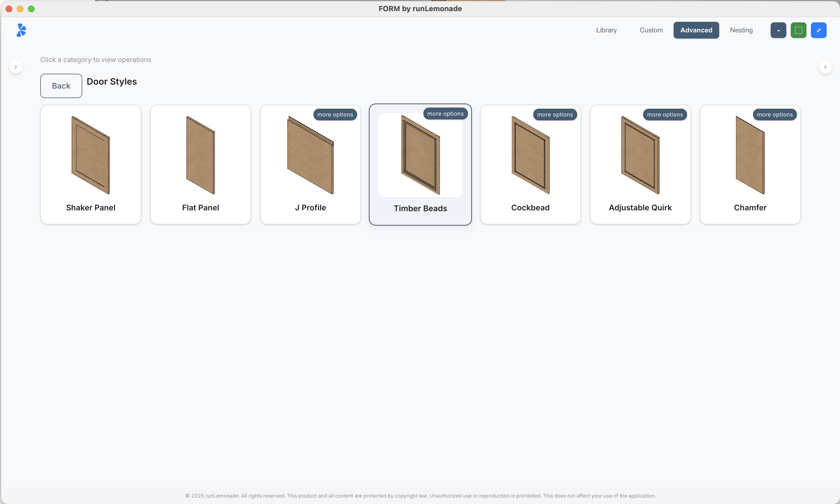
Task: Open the left sidebar with chevron arrow
Action: (x=16, y=67)
